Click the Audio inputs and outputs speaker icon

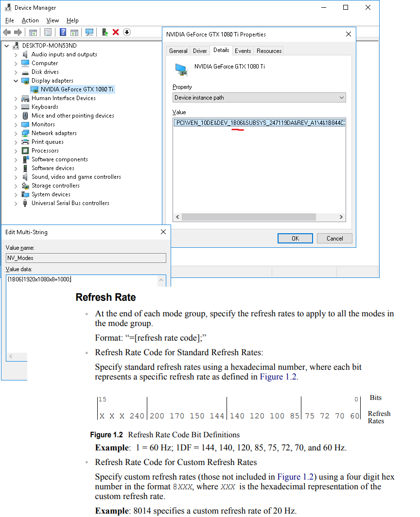[25, 54]
